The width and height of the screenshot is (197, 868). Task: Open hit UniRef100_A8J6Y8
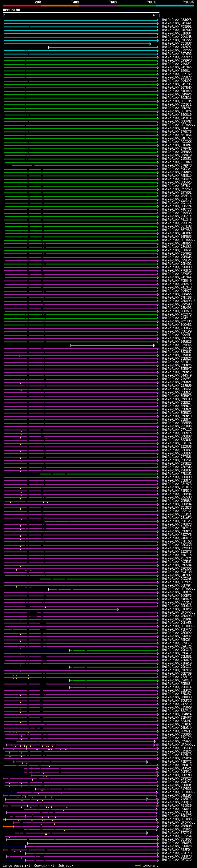(176, 20)
